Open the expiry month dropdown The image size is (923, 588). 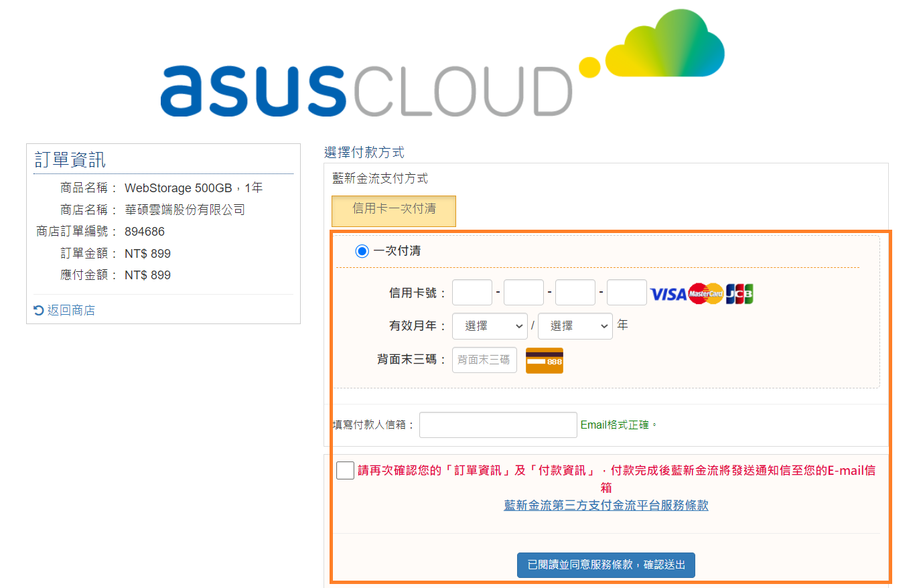click(x=490, y=326)
